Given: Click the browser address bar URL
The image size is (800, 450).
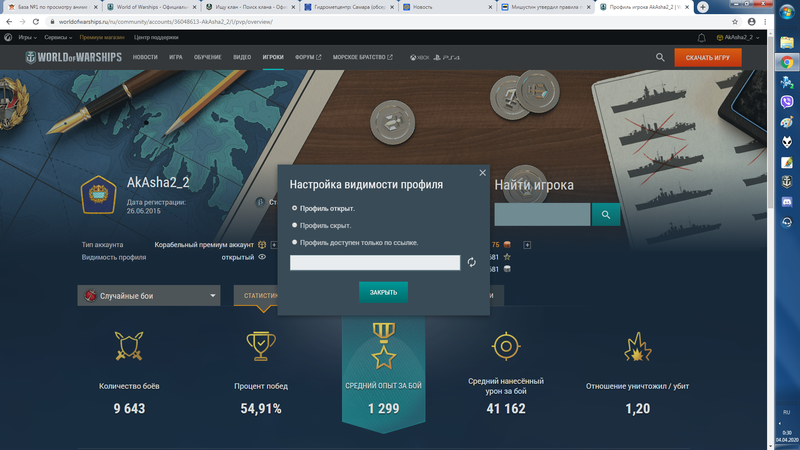Looking at the screenshot, I should tap(166, 22).
